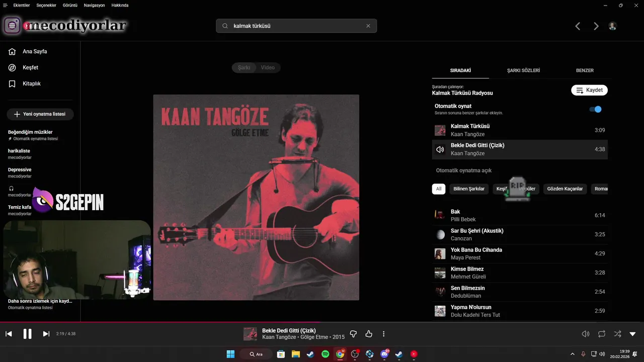Open the BENZER tab
Image resolution: width=644 pixels, height=362 pixels.
[x=585, y=71]
